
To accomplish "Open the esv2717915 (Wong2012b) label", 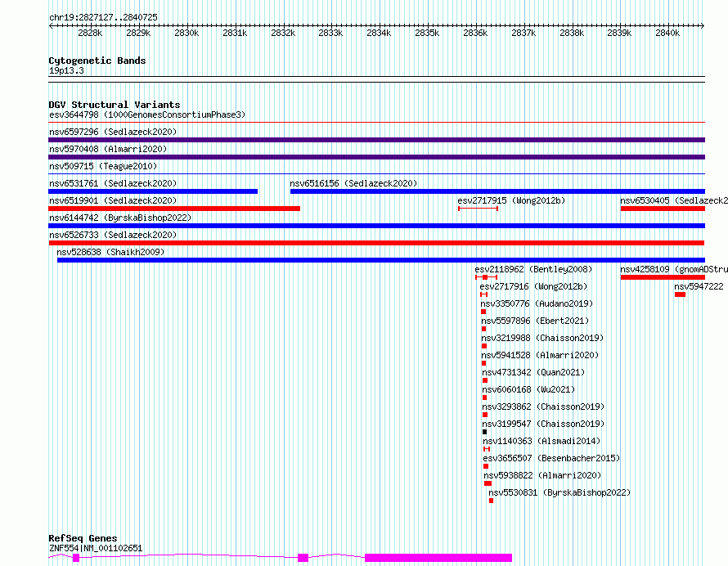I will click(x=511, y=200).
